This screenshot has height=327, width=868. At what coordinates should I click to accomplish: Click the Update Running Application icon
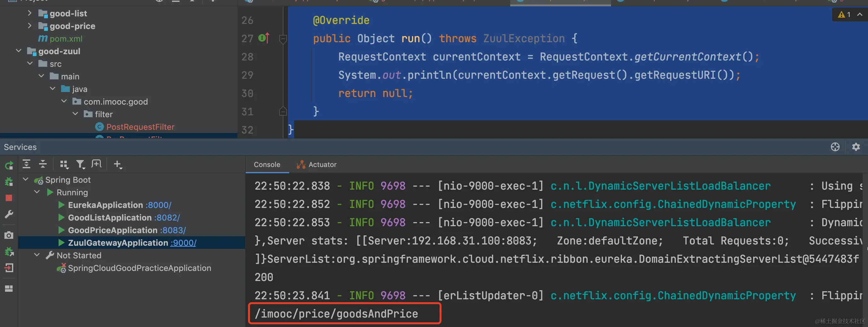pyautogui.click(x=9, y=251)
